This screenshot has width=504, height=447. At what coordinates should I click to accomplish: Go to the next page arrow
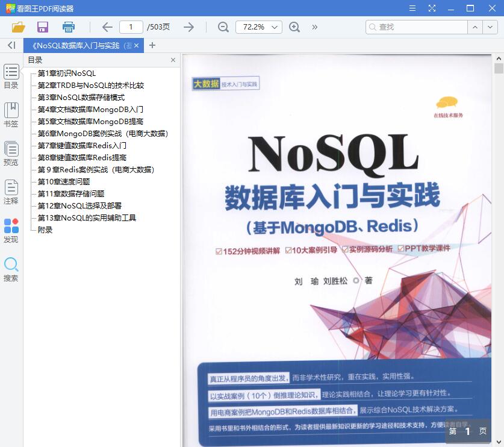tap(188, 27)
